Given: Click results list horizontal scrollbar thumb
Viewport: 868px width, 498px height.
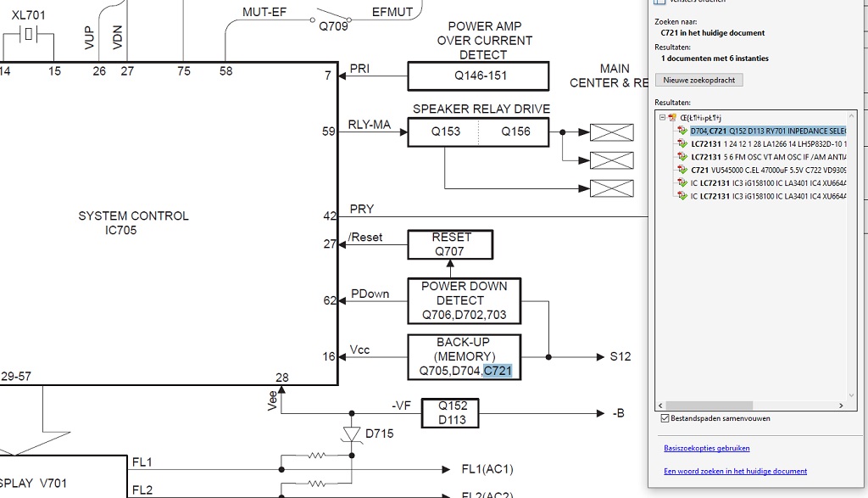Looking at the screenshot, I should [x=709, y=406].
